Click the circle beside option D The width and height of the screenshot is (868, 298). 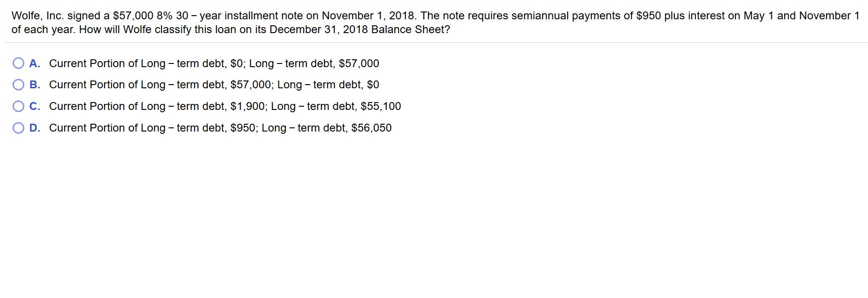(18, 127)
